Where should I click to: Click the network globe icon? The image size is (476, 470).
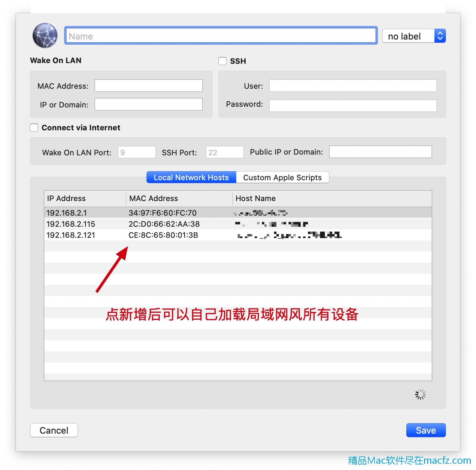point(45,36)
